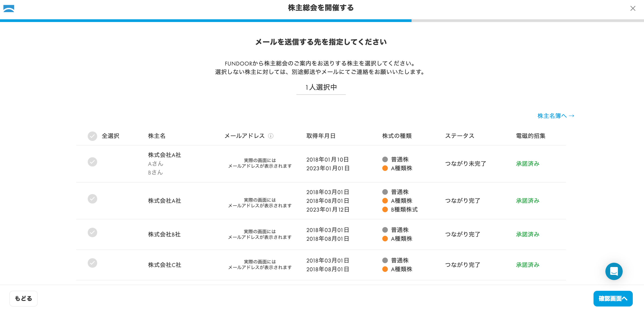
Task: Click the 株主名 column header
Action: (x=157, y=136)
